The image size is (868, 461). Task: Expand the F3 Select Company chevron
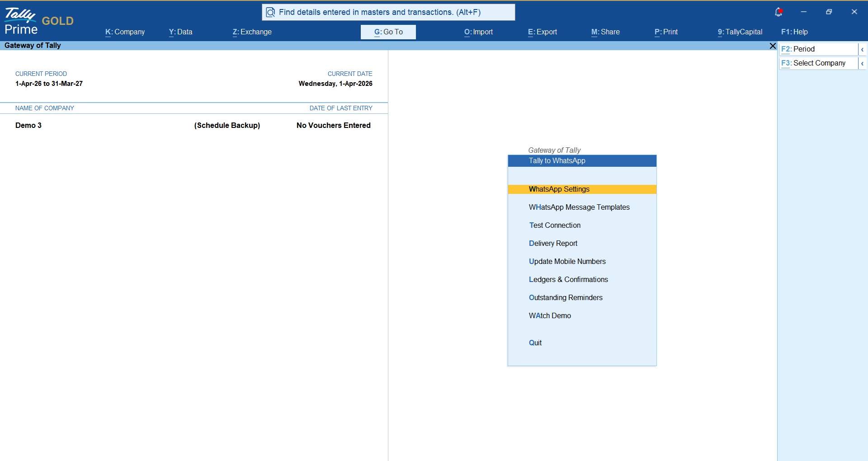coord(862,63)
